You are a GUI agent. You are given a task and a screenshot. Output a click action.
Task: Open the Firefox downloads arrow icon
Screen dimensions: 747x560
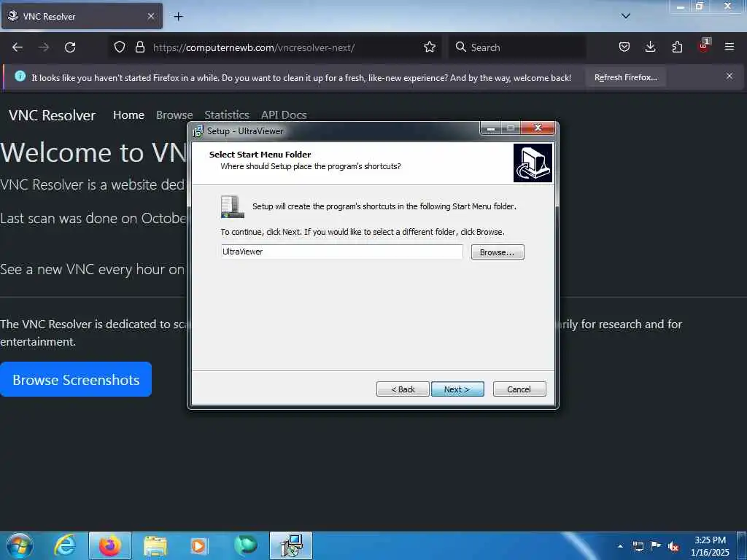[650, 47]
